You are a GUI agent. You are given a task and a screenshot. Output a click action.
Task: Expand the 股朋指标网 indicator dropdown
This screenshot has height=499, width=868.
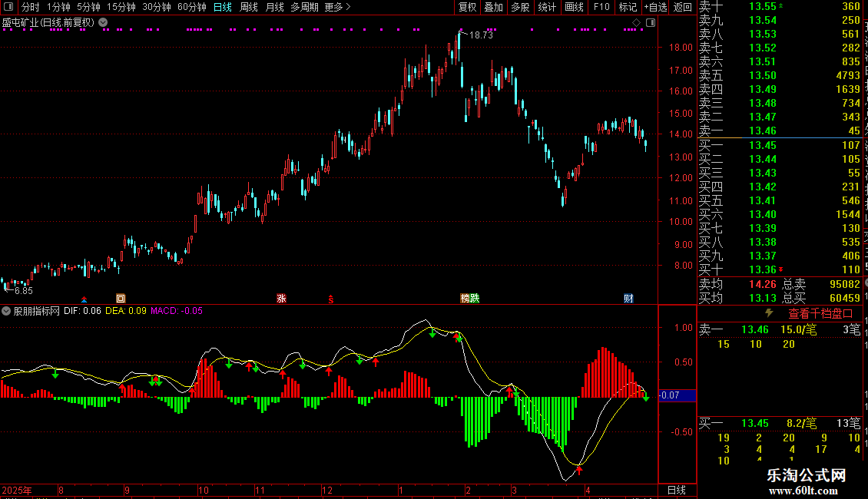tap(6, 311)
